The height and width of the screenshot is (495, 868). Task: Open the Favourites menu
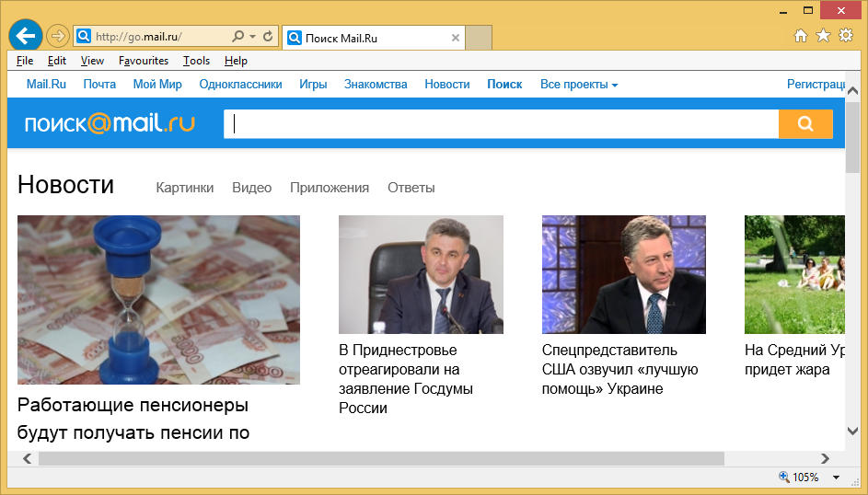[144, 61]
